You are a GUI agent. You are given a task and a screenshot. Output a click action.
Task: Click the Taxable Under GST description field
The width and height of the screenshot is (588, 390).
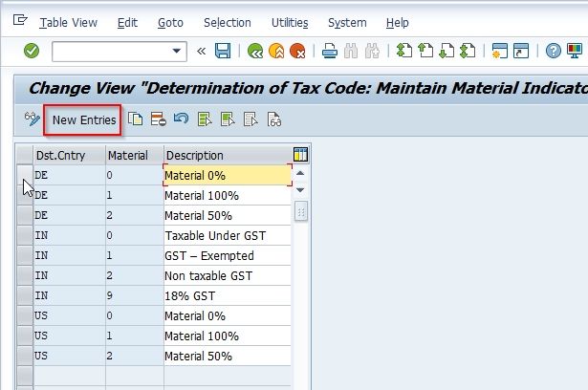228,235
